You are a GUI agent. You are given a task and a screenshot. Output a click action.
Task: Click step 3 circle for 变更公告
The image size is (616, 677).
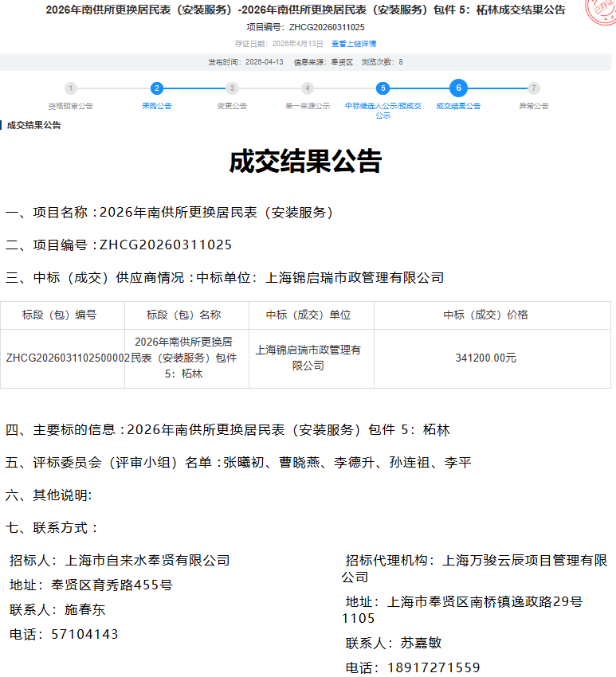pos(232,88)
